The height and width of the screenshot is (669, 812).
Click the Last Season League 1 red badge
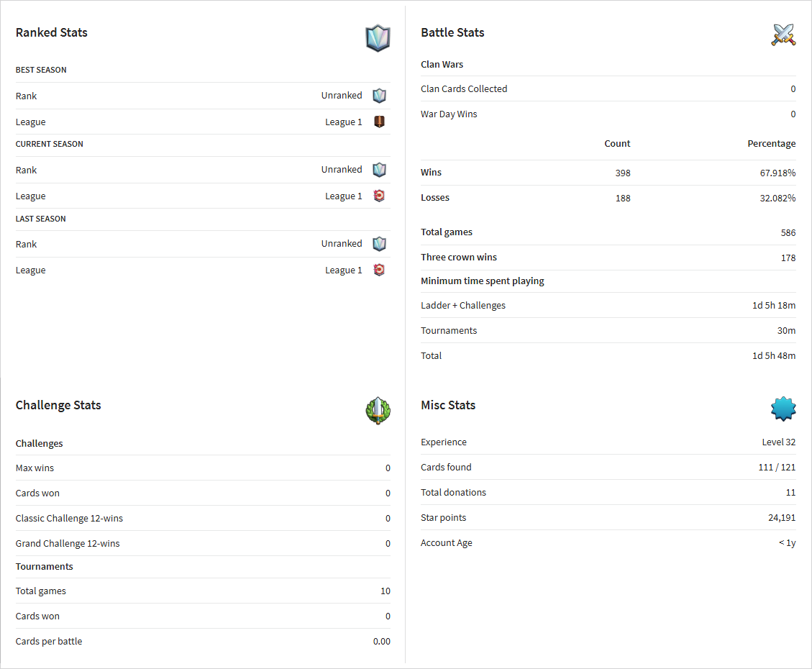click(x=380, y=270)
